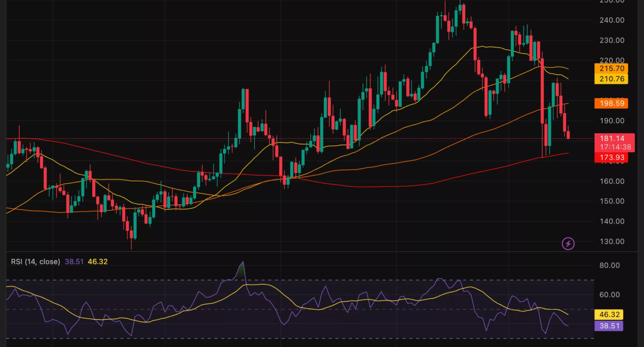Click 60.00 on the RSI scale
This screenshot has width=644, height=347.
[x=609, y=294]
